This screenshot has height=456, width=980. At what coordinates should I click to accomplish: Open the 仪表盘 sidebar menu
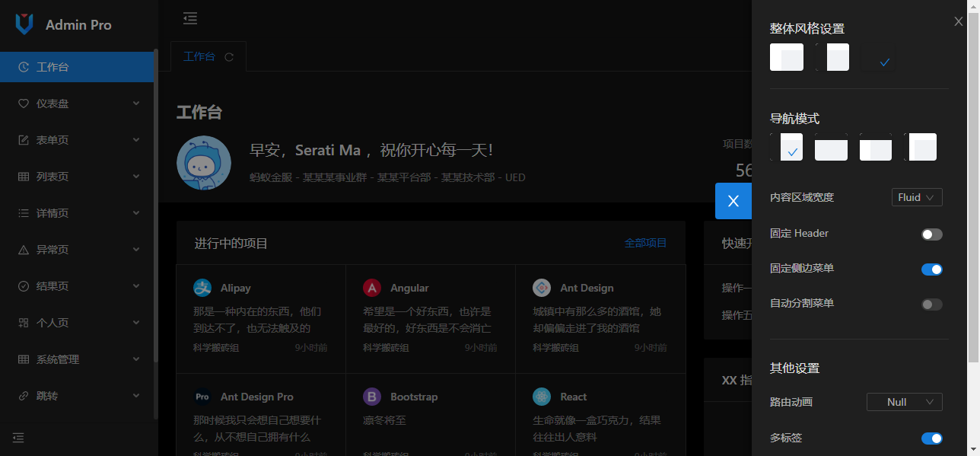(x=77, y=104)
